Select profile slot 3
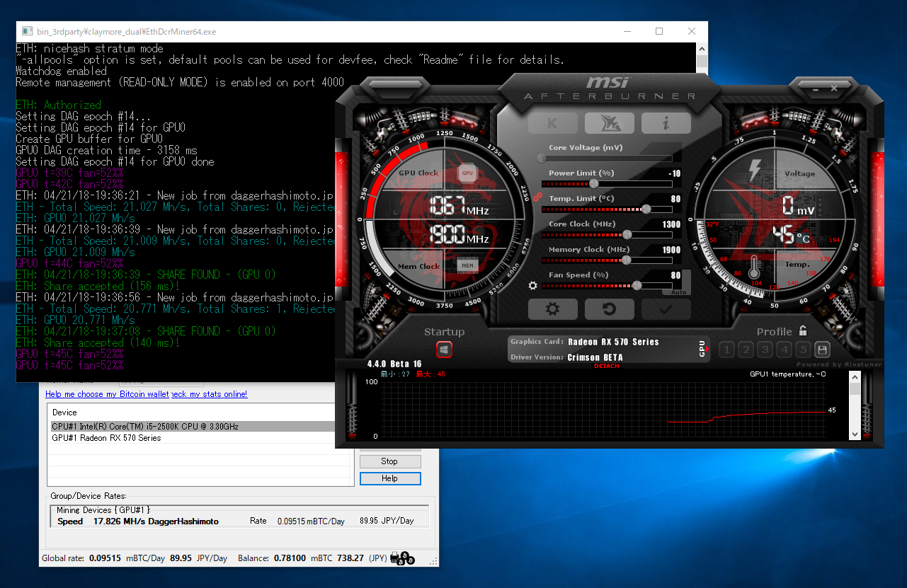907x588 pixels. [x=765, y=350]
